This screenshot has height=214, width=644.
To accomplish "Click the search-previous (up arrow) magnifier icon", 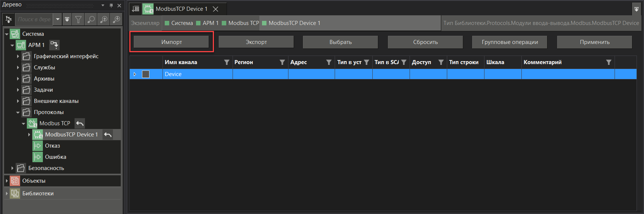I will point(104,19).
